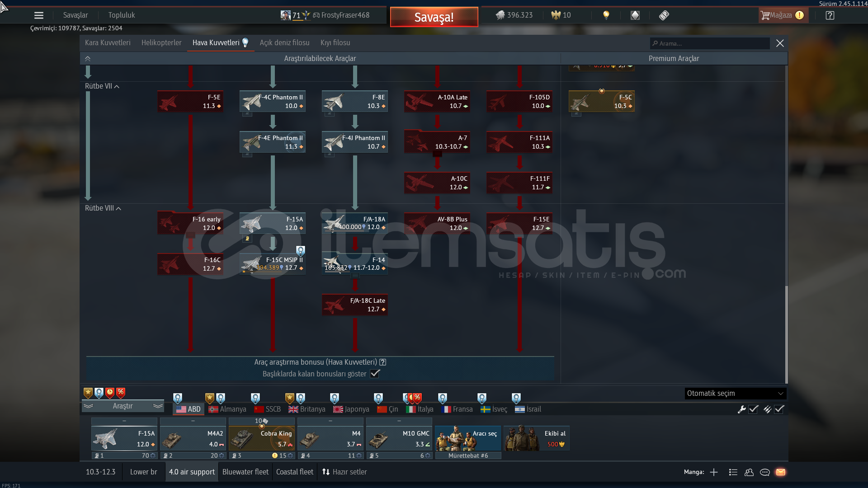
Task: Expand the Araştır research panel
Action: tap(123, 406)
